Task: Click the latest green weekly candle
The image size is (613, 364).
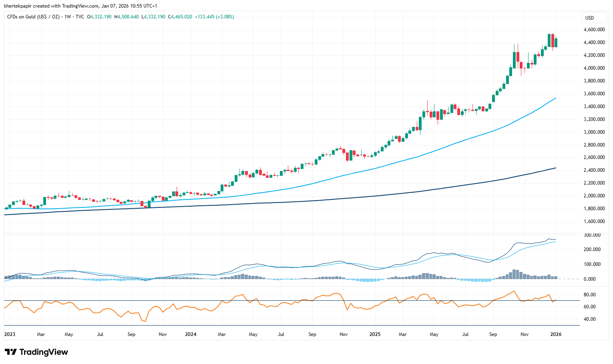Action: (x=556, y=43)
